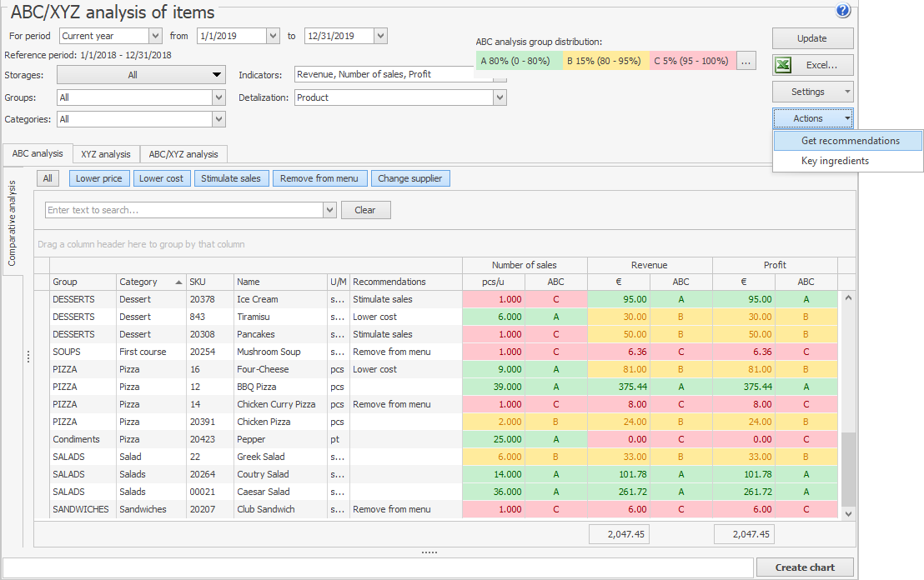
Task: Click the Create chart button
Action: [x=805, y=567]
